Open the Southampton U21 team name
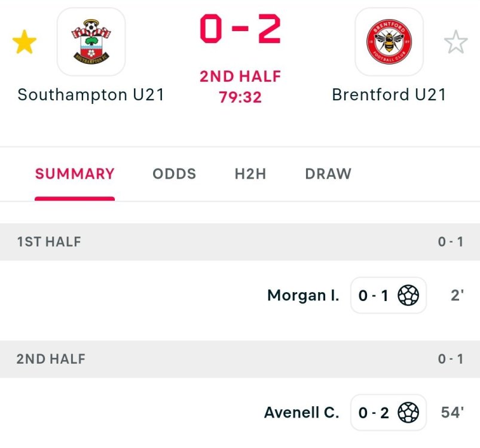Screen dimensions: 480x448 pos(91,95)
